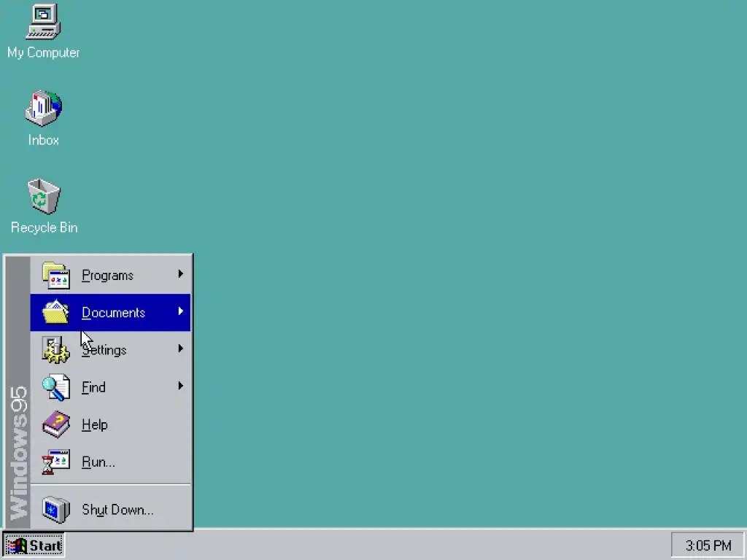Choose the Programs label in Start menu
The image size is (747, 560).
(x=108, y=276)
